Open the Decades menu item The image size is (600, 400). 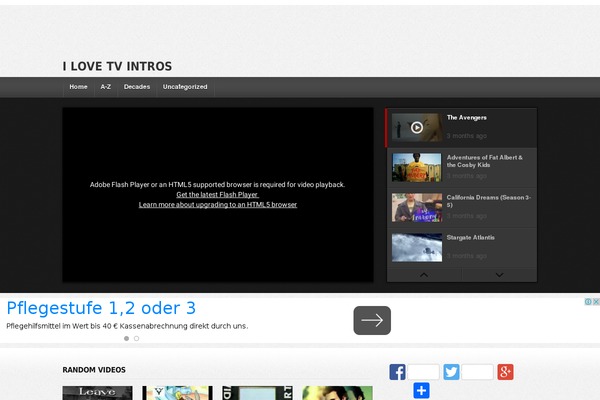coord(137,87)
